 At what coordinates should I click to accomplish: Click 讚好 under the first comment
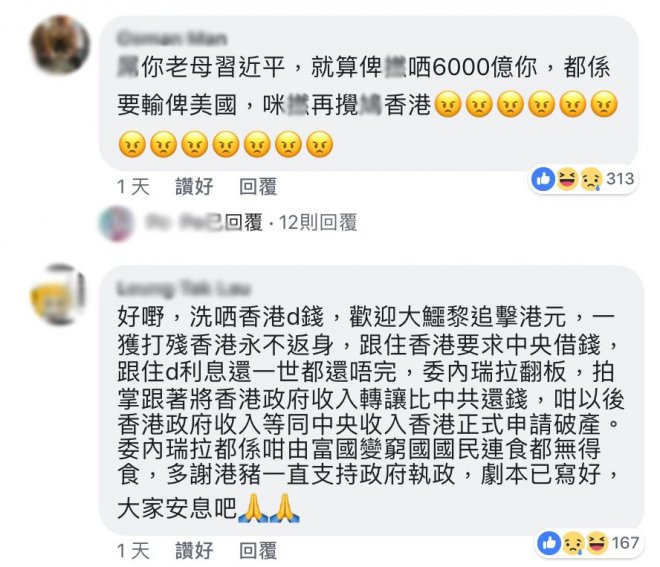[194, 186]
